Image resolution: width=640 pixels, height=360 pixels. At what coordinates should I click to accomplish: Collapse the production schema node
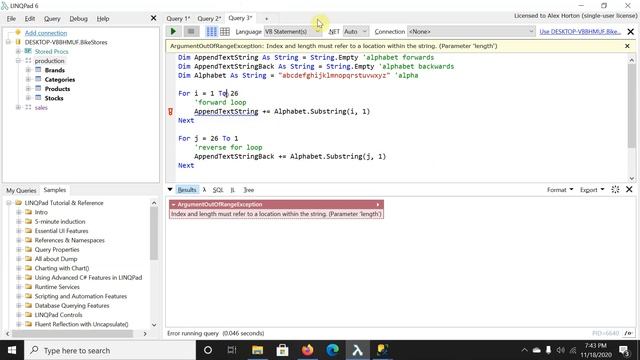18,60
